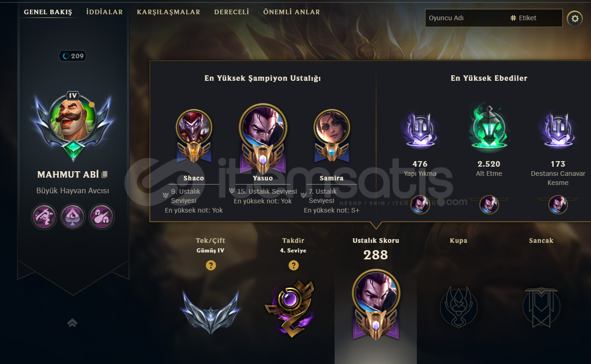Switch to the İddialar tab

point(104,12)
